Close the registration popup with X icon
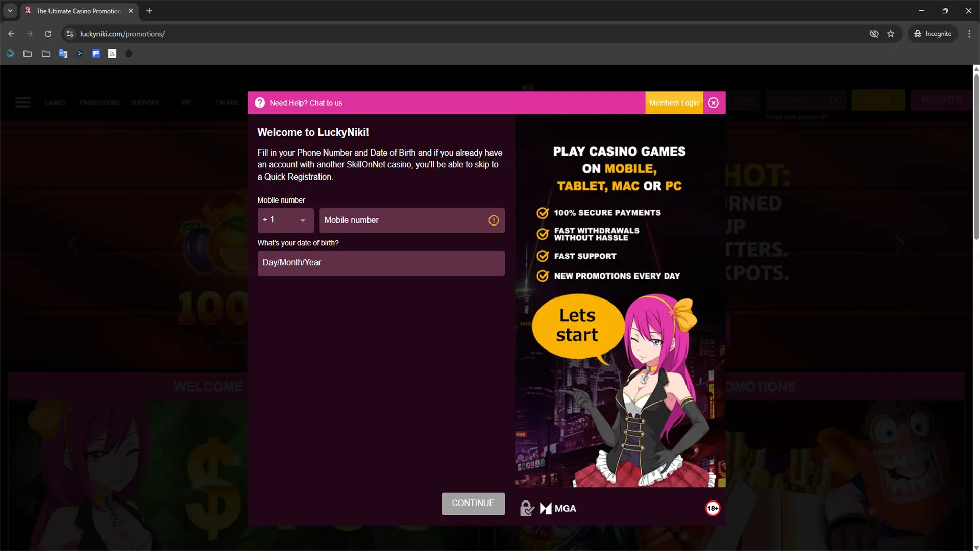This screenshot has height=551, width=980. click(714, 103)
